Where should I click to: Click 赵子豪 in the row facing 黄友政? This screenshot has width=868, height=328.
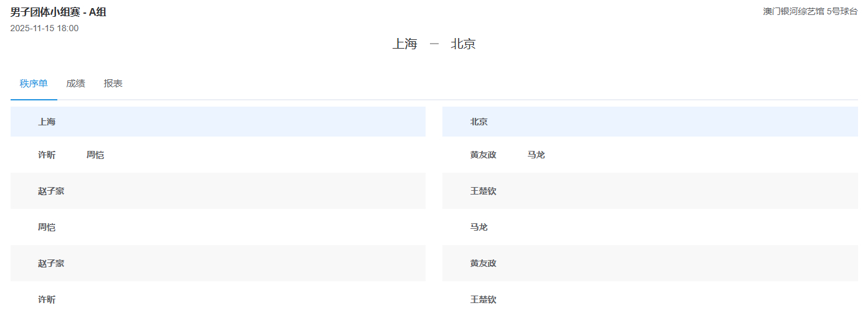(x=51, y=263)
